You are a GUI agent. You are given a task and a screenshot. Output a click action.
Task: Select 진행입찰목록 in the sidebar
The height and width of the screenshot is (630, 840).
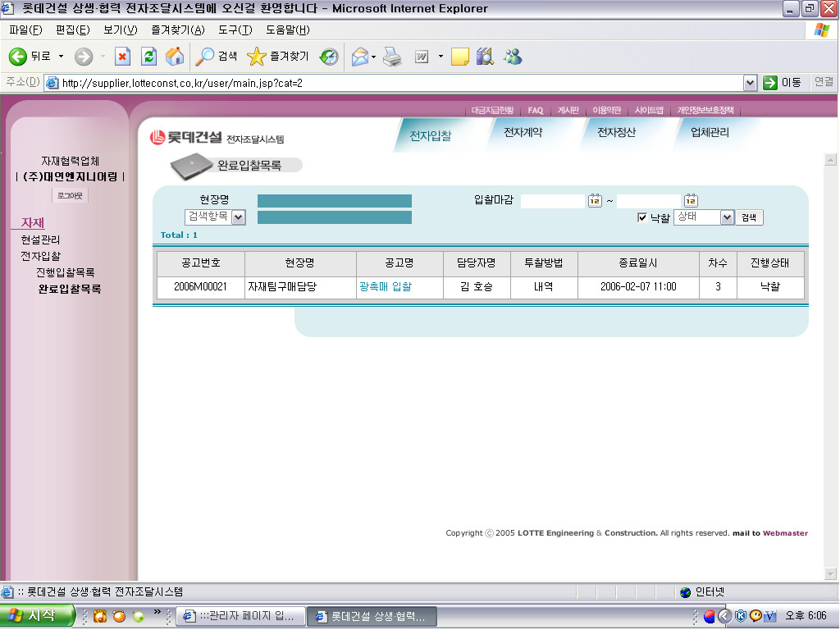66,272
